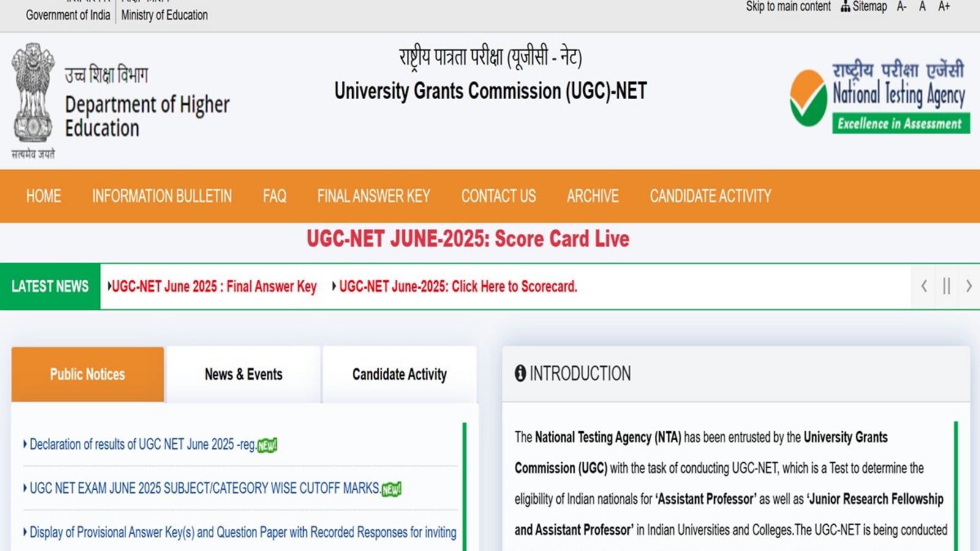Open the Candidate Activity nav menu

coord(710,196)
